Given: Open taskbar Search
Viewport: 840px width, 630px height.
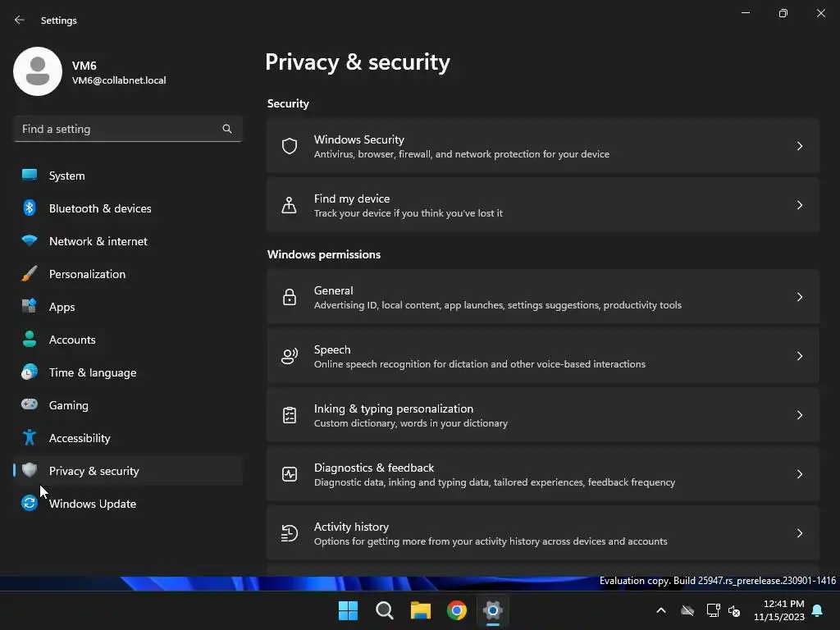Looking at the screenshot, I should coord(385,610).
